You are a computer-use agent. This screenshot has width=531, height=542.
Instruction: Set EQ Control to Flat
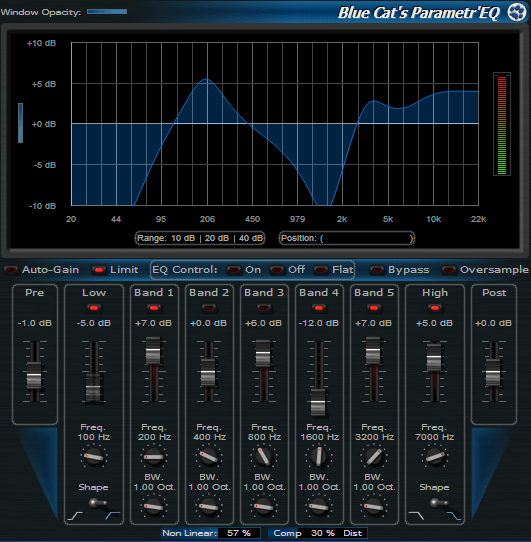[x=321, y=270]
